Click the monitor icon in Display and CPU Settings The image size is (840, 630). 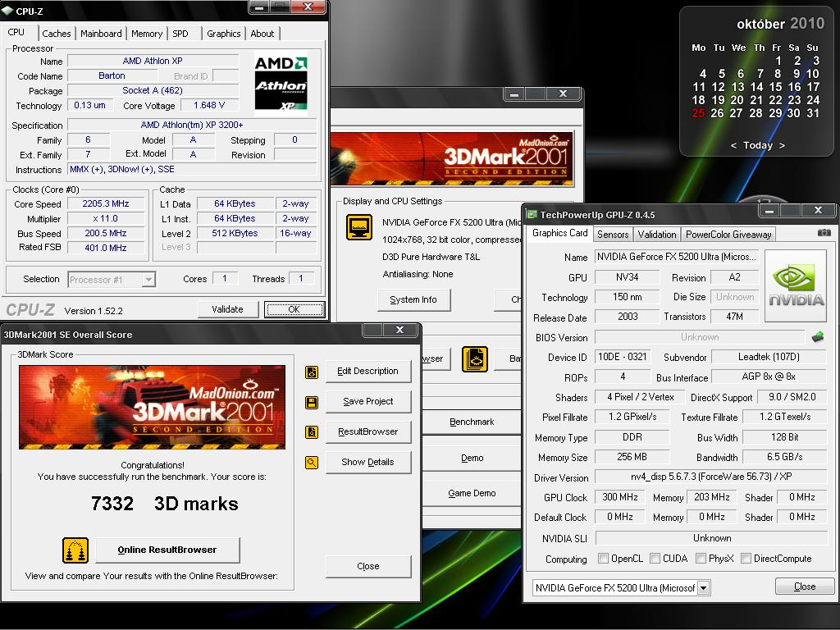[x=359, y=227]
